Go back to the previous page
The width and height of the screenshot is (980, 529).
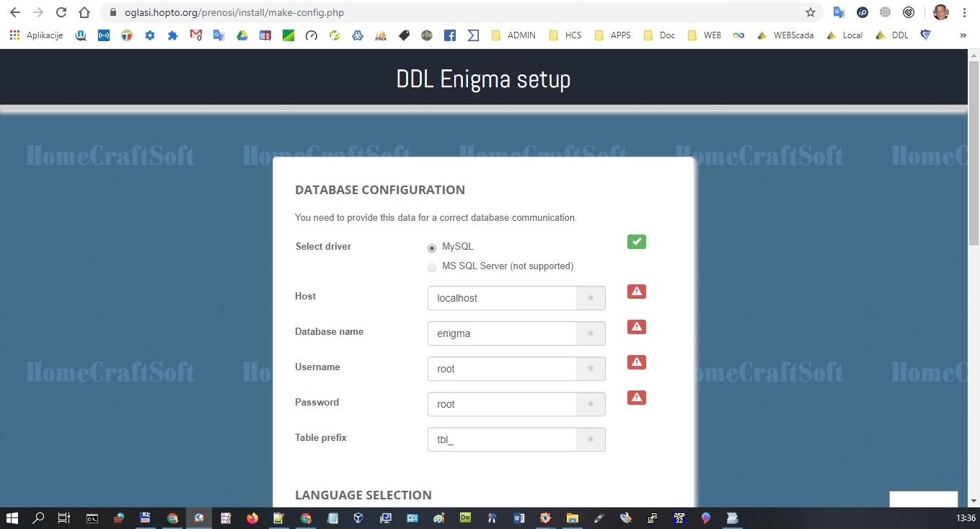pos(15,12)
